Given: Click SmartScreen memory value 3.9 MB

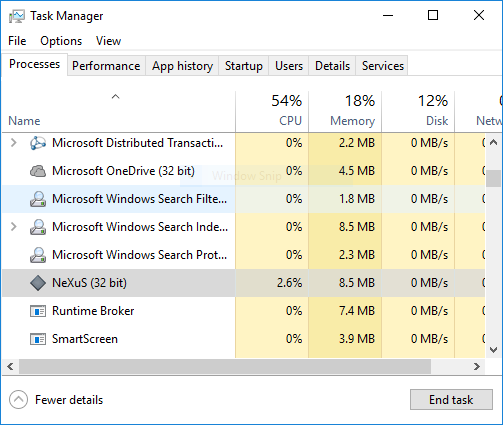Looking at the screenshot, I should 357,339.
